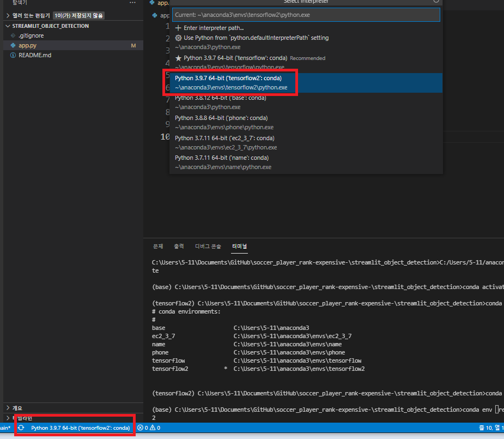Click the plus icon beside Enter interpreter path
Screen dimensions: 504x439
tap(178, 28)
